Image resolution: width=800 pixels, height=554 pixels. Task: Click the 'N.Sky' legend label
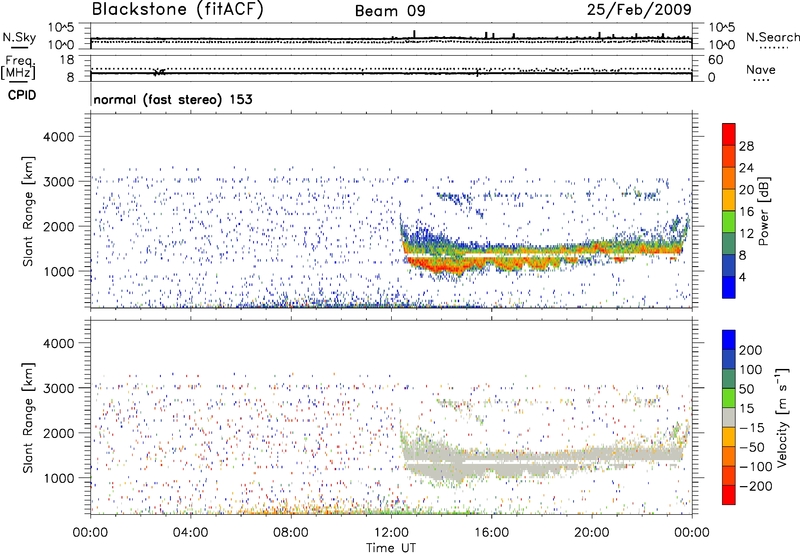pyautogui.click(x=19, y=37)
